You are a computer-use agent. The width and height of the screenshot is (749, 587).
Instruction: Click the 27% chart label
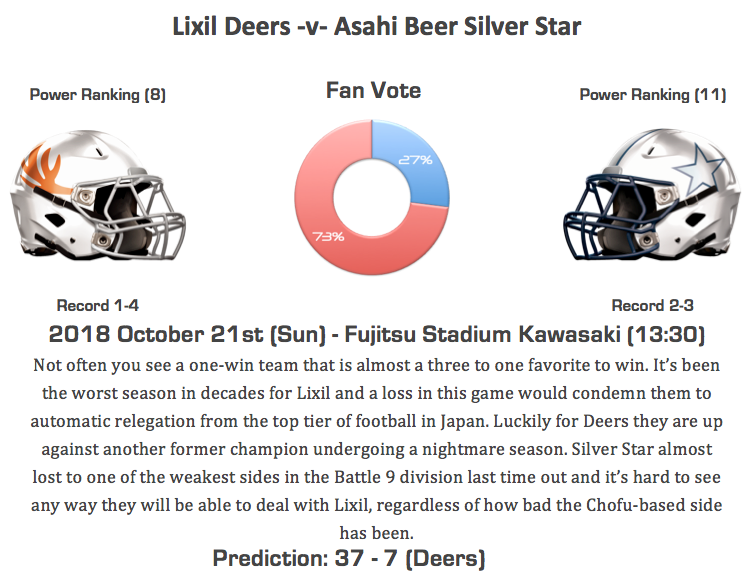point(415,160)
